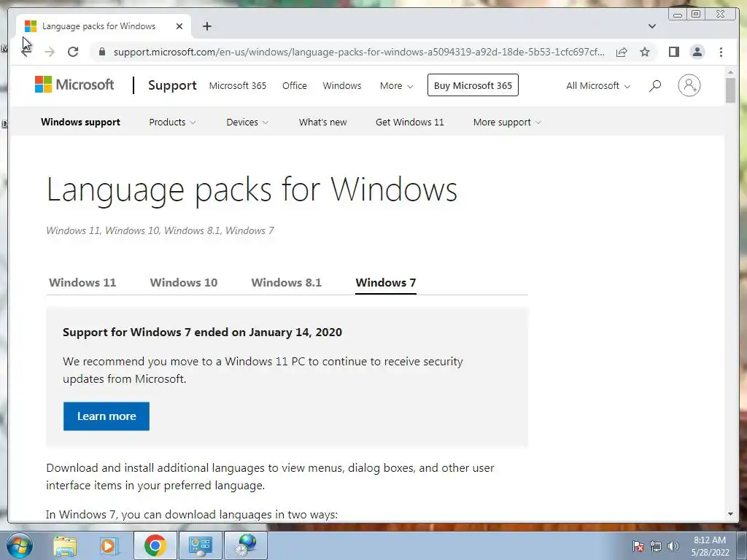Open the Microsoft 365 link
747x560 pixels.
(238, 86)
